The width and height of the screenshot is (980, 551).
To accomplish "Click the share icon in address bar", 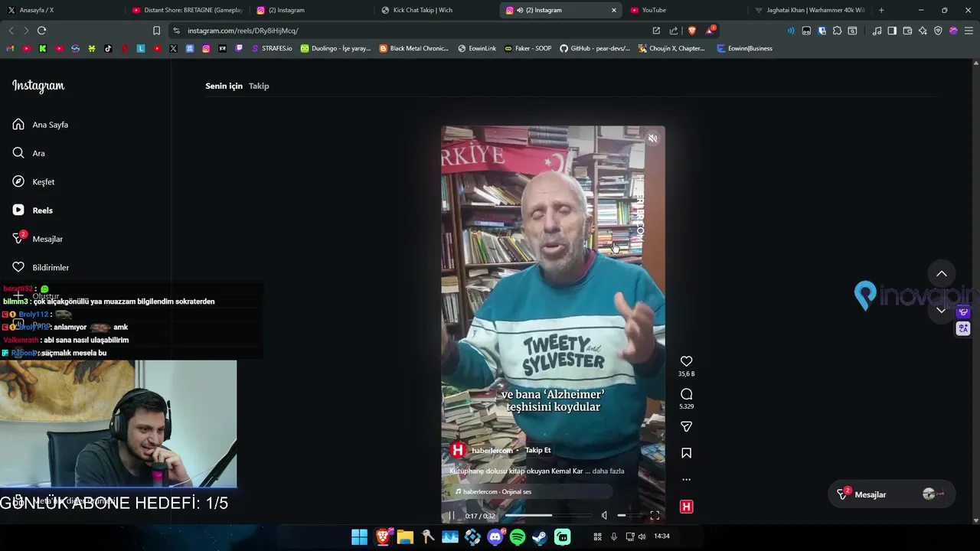I will point(674,31).
